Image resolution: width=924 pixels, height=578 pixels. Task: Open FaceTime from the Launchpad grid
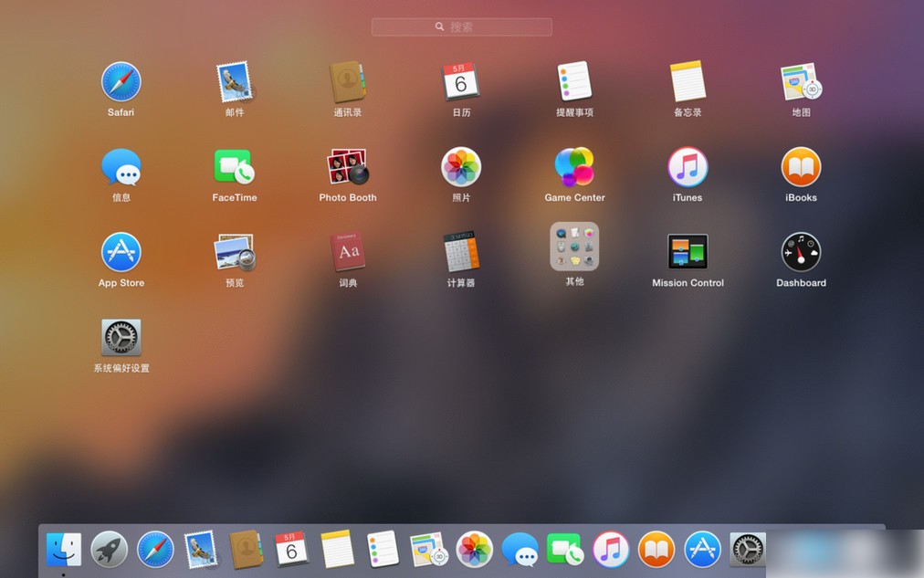tap(235, 167)
